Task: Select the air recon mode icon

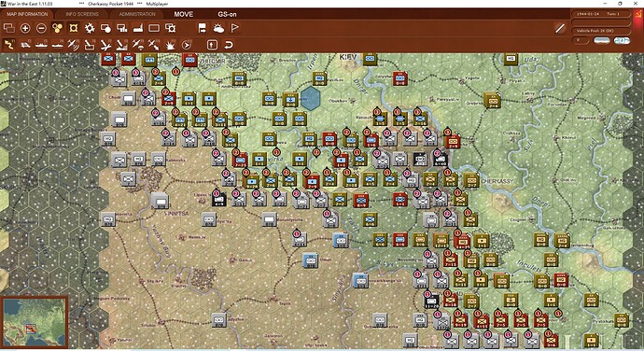Action: [x=73, y=45]
